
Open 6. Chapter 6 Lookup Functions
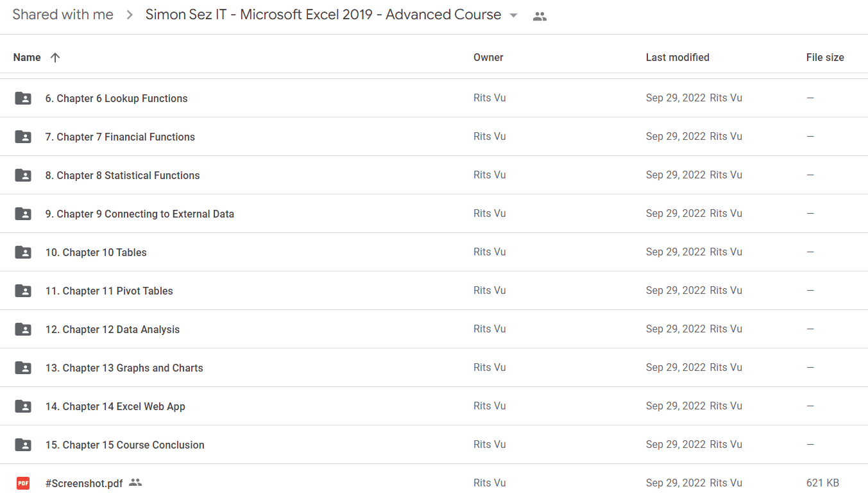coord(116,99)
